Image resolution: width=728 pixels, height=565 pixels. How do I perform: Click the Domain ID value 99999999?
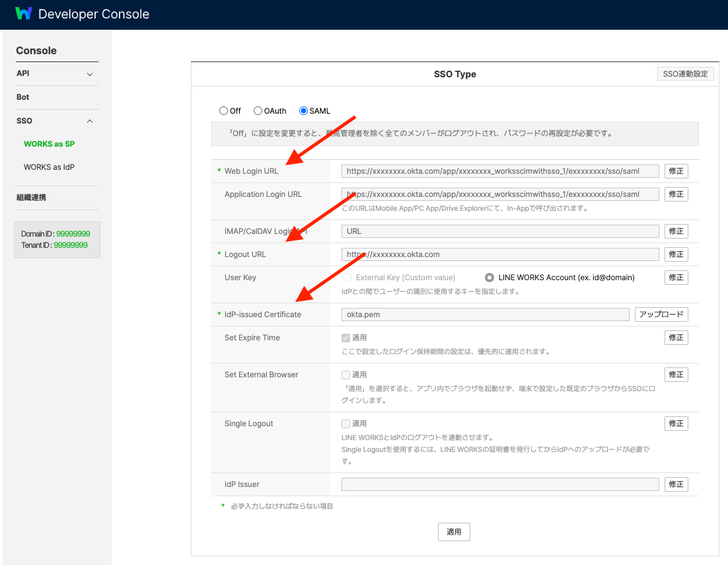(x=73, y=234)
